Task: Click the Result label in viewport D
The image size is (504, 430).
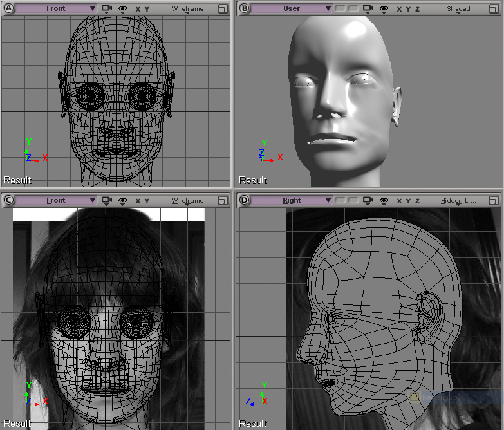Action: click(253, 424)
